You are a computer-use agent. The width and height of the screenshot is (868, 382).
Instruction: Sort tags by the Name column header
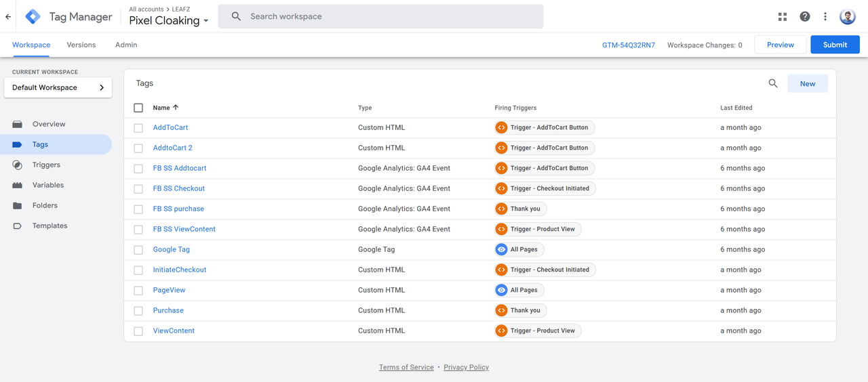click(165, 108)
